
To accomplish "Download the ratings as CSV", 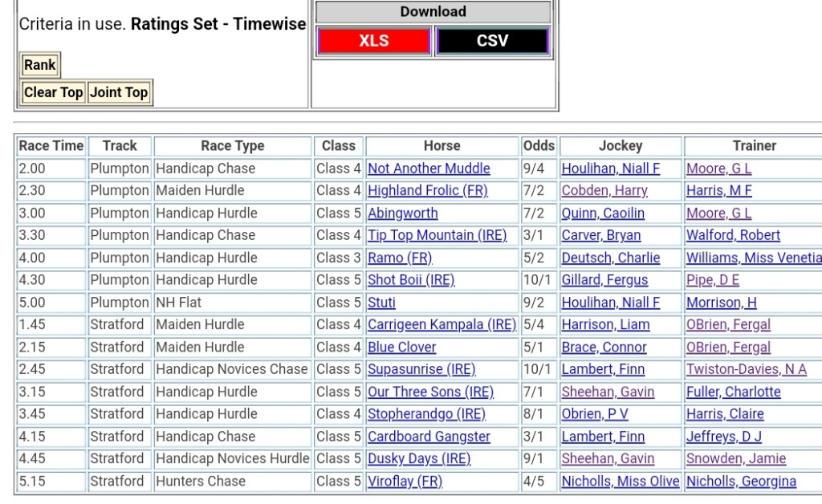I will pos(492,41).
